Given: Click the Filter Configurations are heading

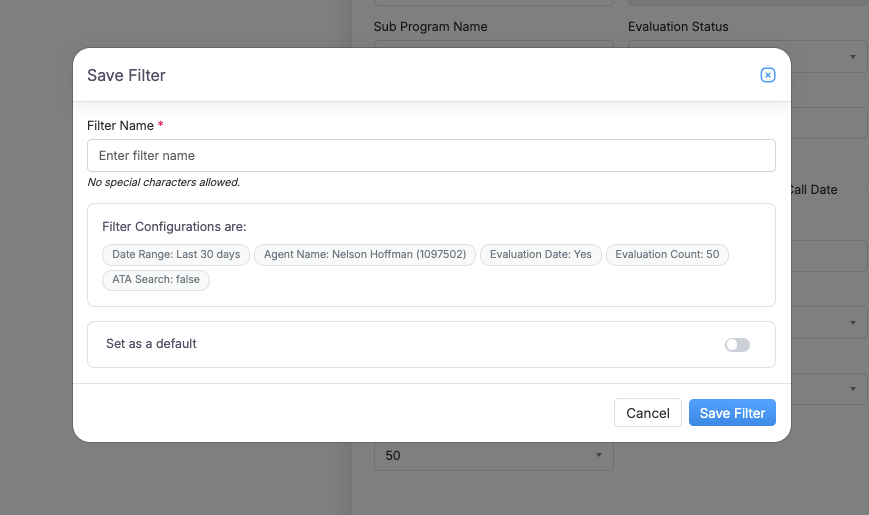Looking at the screenshot, I should click(x=176, y=226).
